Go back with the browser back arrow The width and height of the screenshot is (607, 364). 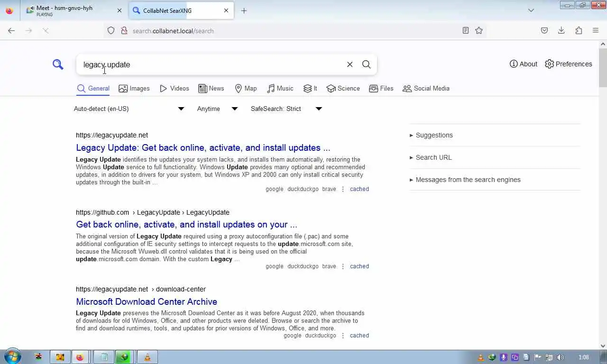(11, 30)
